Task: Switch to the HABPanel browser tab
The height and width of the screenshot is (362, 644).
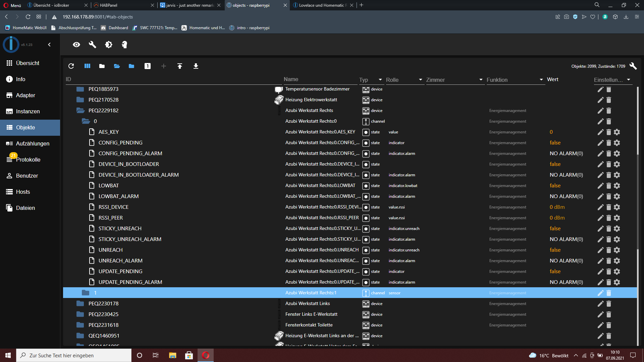Action: (121, 5)
